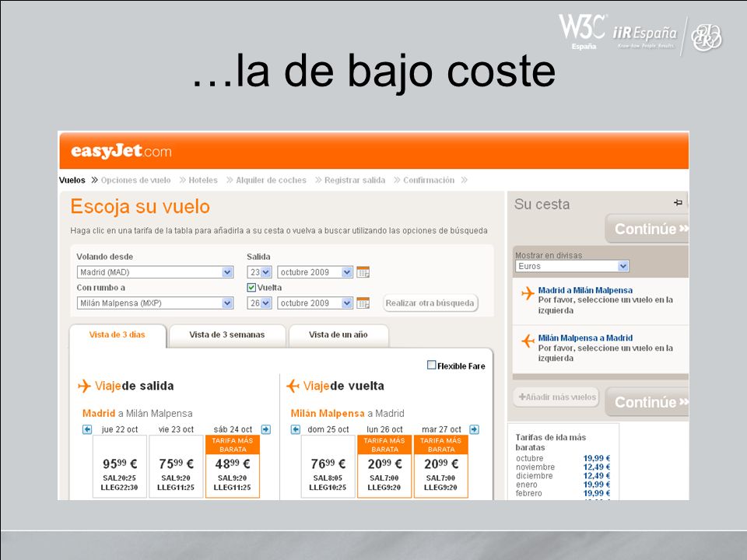Select dom 25 oct fare 76,99 €
Image resolution: width=747 pixels, height=560 pixels.
(328, 467)
